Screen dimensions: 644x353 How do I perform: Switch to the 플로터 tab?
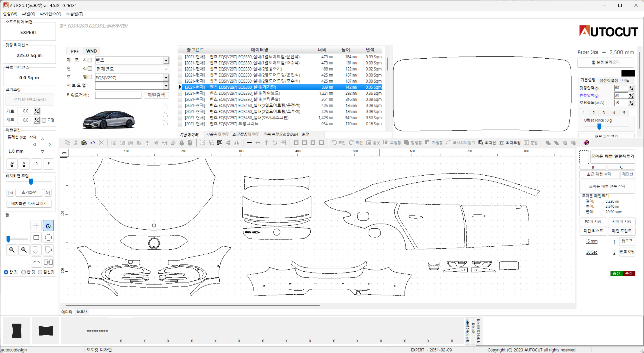point(82,312)
